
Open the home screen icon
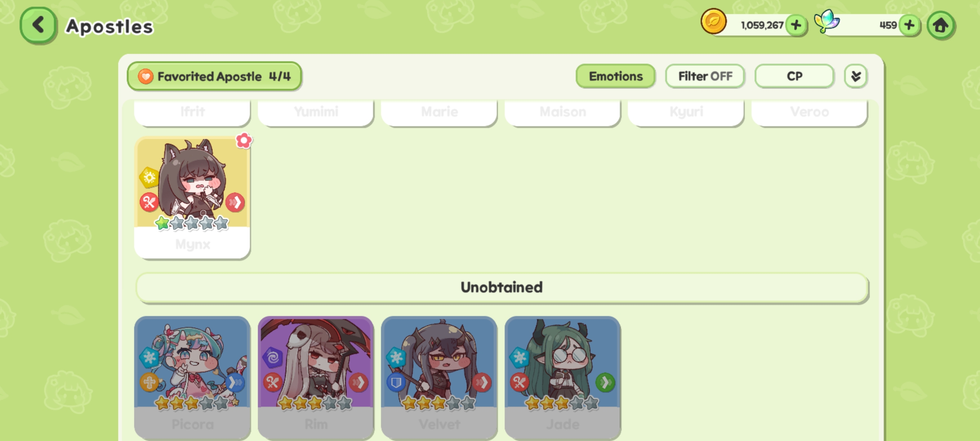point(941,25)
